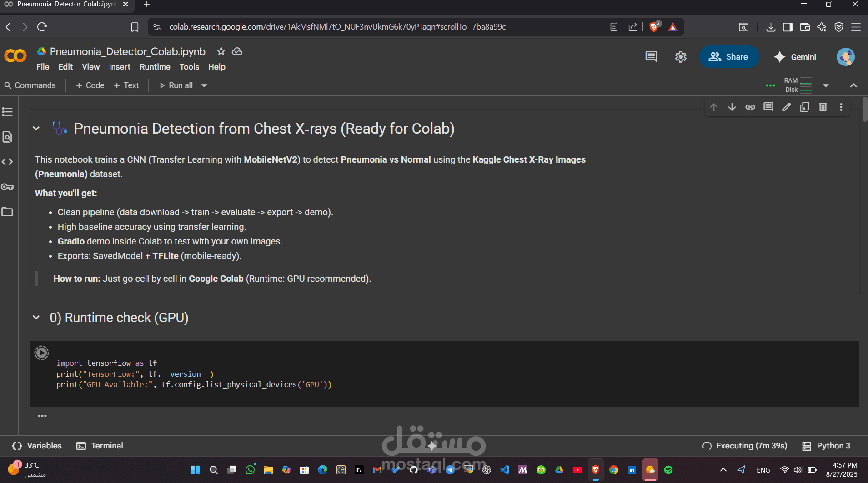Open the File menu
Viewport: 868px width, 483px height.
pyautogui.click(x=43, y=67)
